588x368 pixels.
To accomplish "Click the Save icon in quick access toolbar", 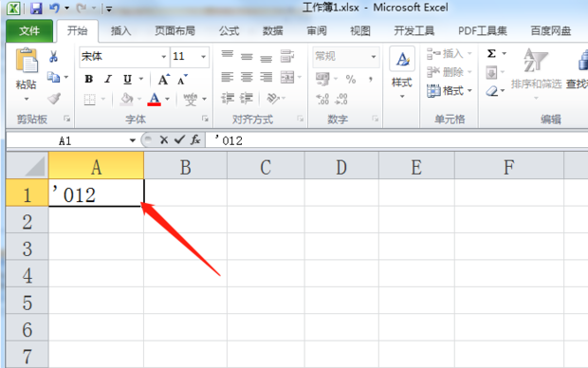I will point(36,9).
